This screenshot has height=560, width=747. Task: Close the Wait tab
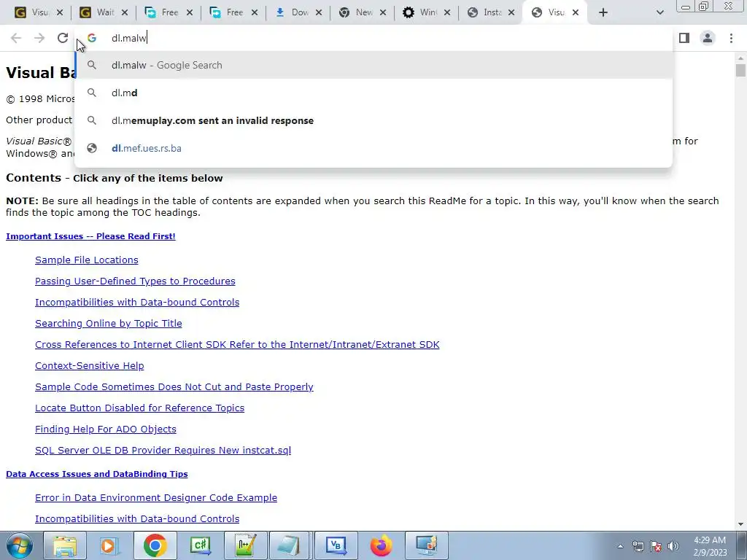(124, 13)
